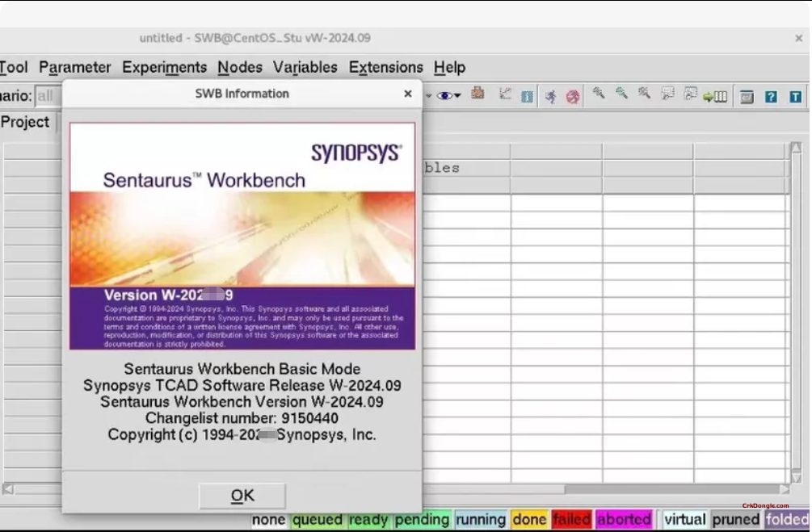Click the gray window panel icon
The image size is (812, 532).
[x=747, y=97]
